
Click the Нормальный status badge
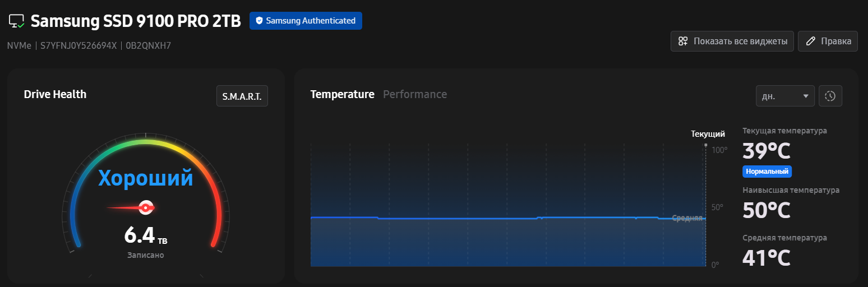pyautogui.click(x=767, y=171)
